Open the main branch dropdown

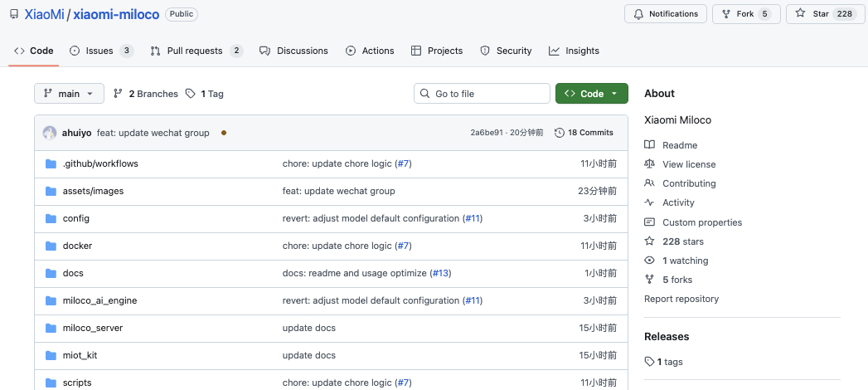pos(69,94)
